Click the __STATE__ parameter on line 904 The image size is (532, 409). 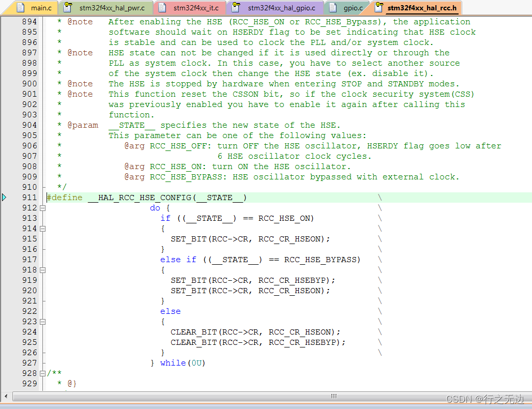(x=132, y=125)
